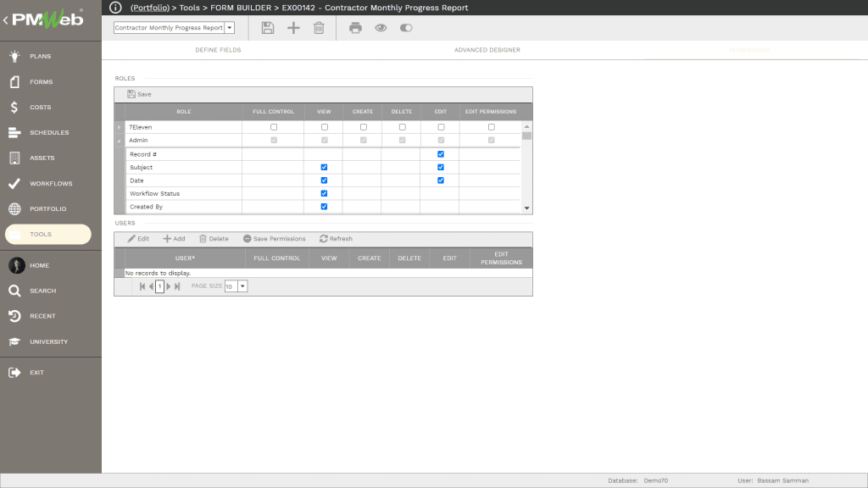This screenshot has width=868, height=488.
Task: Sort by the Role column header
Action: 184,112
